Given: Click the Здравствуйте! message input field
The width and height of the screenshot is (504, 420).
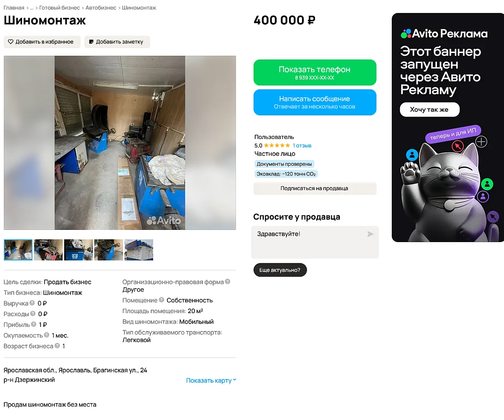Looking at the screenshot, I should pyautogui.click(x=315, y=242).
